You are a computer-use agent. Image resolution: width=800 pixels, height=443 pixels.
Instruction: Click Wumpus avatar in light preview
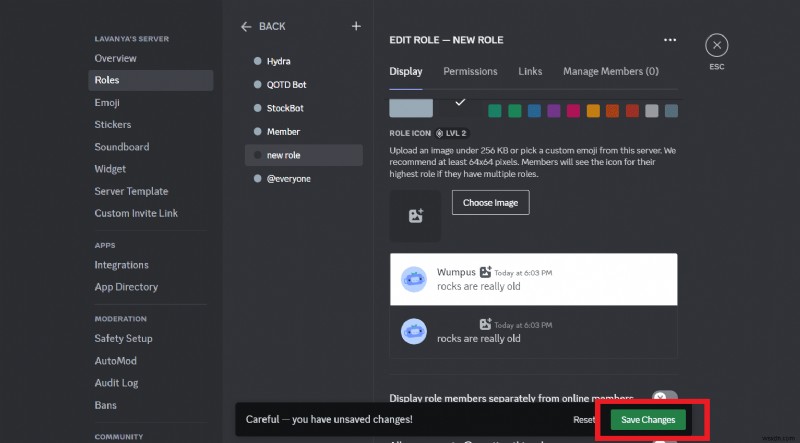pyautogui.click(x=413, y=279)
